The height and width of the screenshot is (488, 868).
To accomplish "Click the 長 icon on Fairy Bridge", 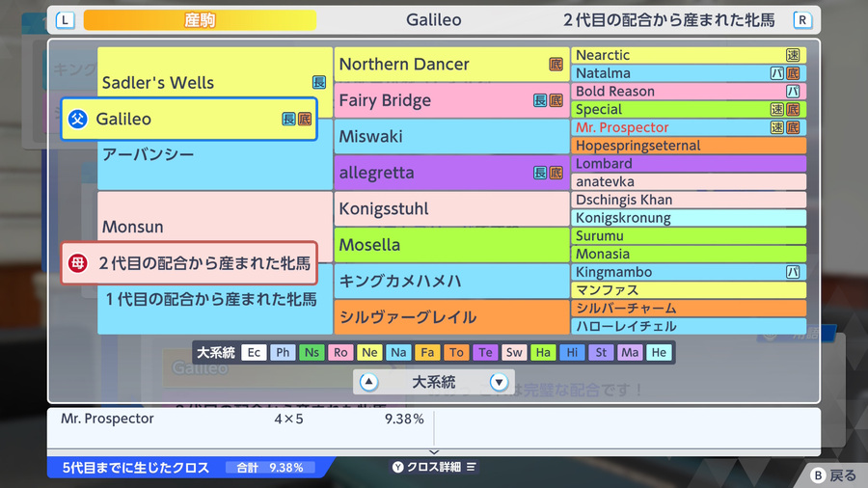I will click(x=540, y=100).
